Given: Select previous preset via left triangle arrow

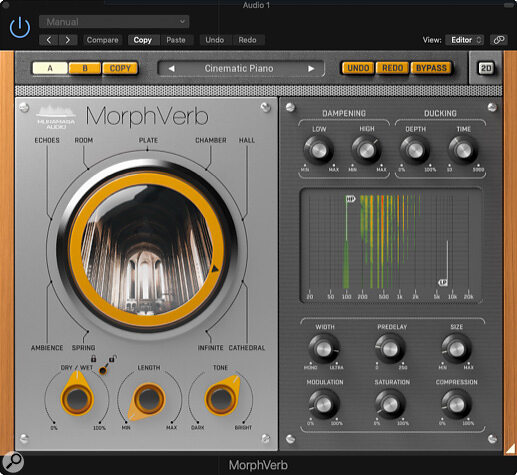Looking at the screenshot, I should point(171,69).
